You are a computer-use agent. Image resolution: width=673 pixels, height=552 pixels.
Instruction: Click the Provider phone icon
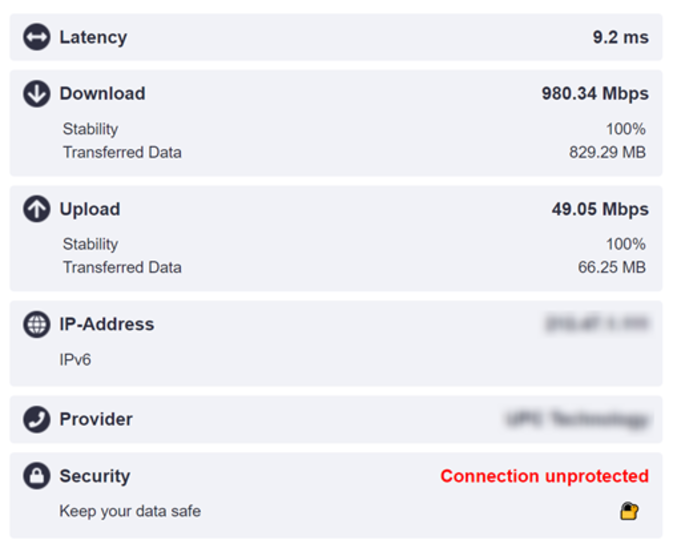tap(36, 419)
